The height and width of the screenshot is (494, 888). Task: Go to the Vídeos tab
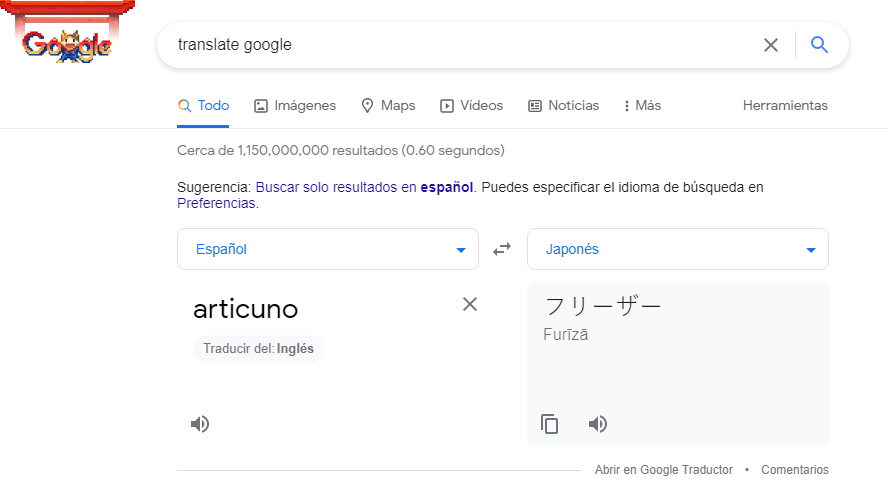click(x=471, y=106)
